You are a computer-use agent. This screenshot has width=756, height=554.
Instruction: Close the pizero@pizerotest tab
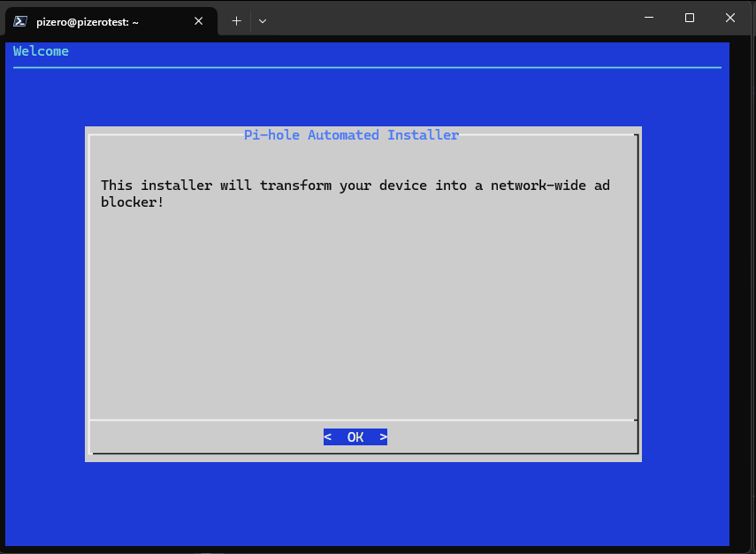point(199,21)
